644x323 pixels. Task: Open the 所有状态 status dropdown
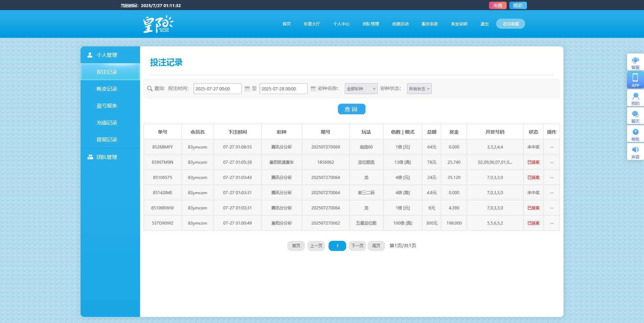[x=419, y=89]
